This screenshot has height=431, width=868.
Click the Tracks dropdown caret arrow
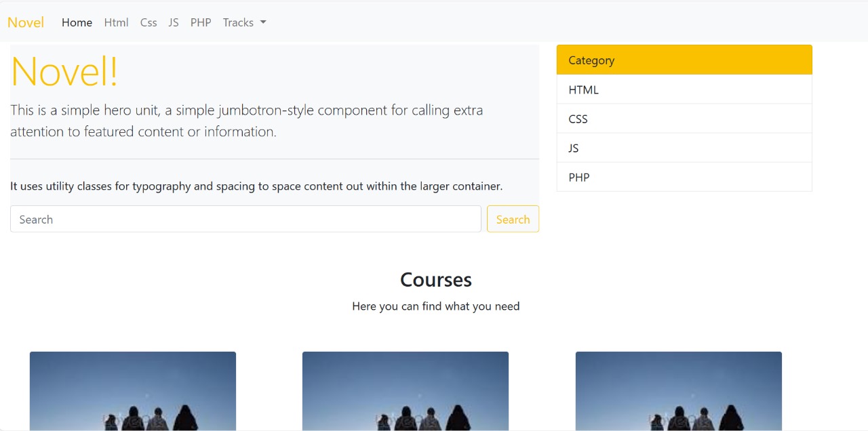tap(263, 22)
